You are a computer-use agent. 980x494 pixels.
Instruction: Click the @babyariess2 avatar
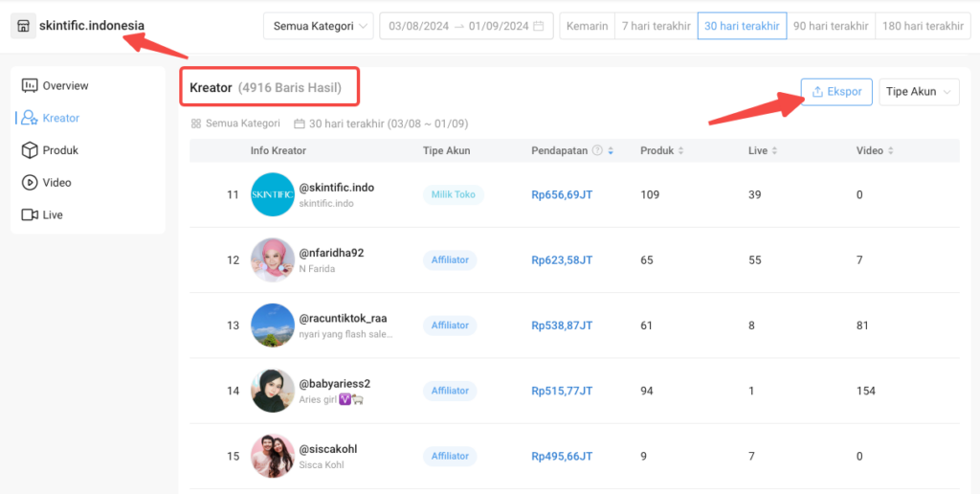coord(272,391)
